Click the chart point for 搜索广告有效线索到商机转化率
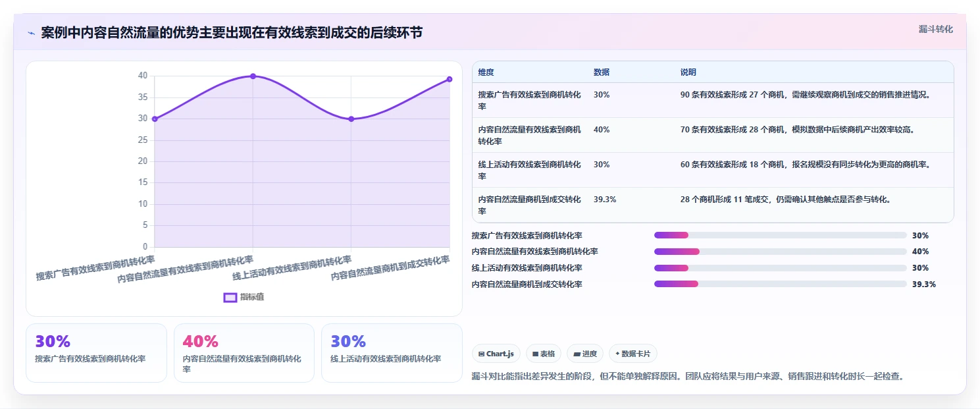 point(155,119)
